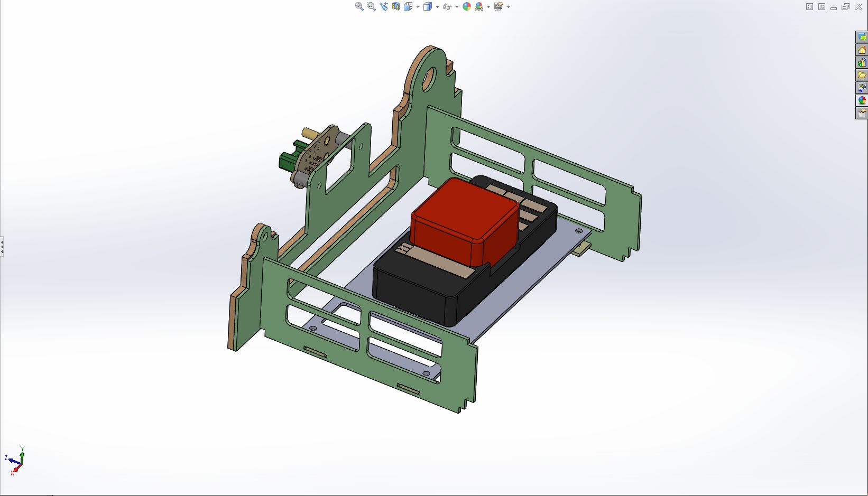Image resolution: width=868 pixels, height=496 pixels.
Task: Expand the Apply Scene dropdown arrow
Action: pos(488,7)
